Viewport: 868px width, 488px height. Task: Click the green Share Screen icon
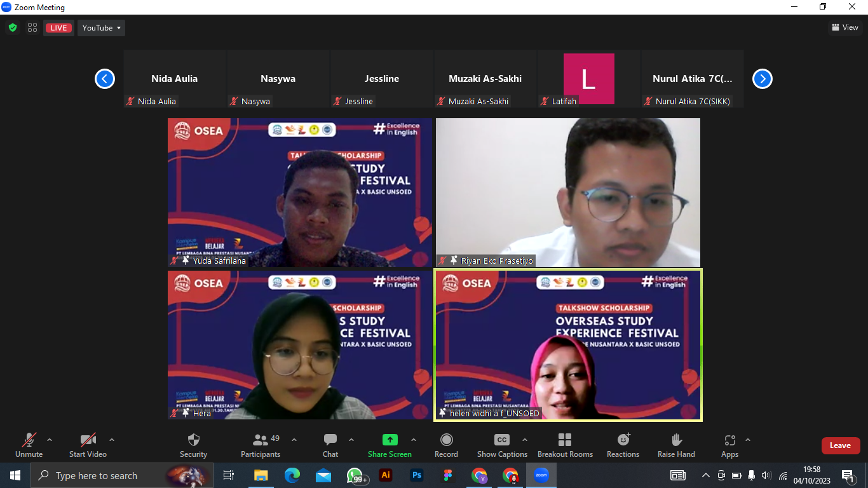pyautogui.click(x=390, y=440)
